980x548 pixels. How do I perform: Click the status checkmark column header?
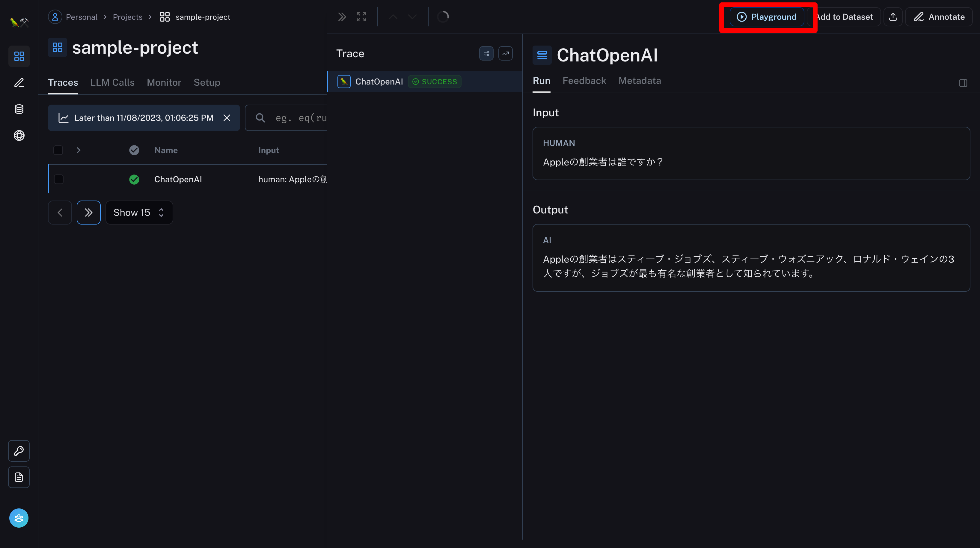click(x=134, y=150)
